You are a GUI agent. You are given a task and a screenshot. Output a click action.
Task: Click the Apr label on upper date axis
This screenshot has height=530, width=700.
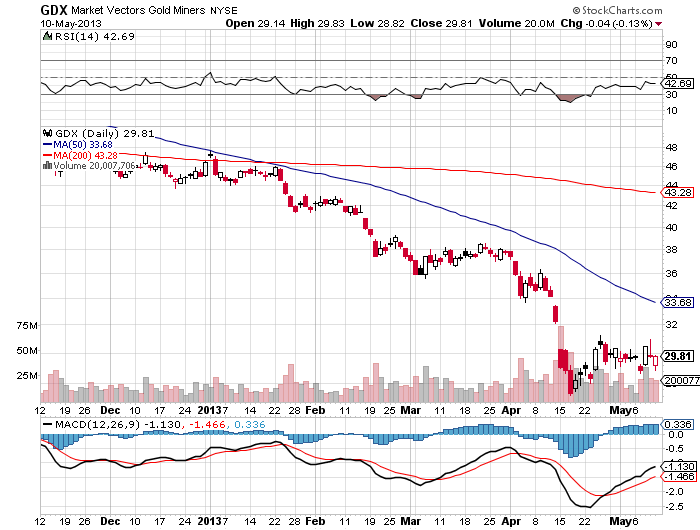511,410
